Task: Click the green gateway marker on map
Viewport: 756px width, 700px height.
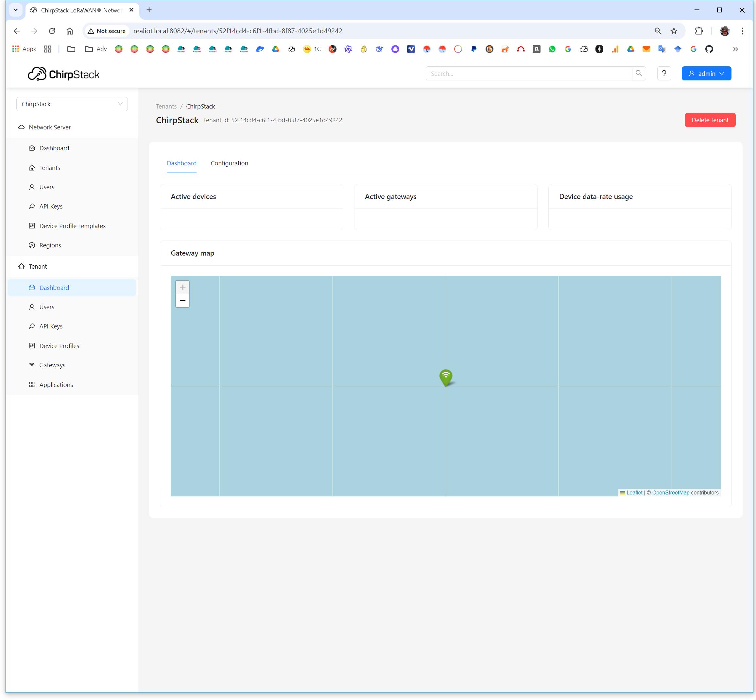Action: coord(446,377)
